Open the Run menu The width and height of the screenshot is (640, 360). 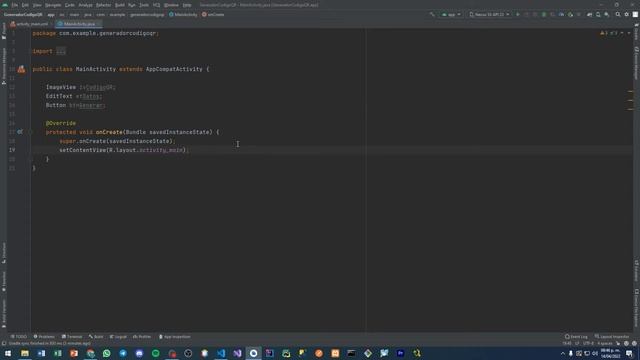click(x=132, y=5)
